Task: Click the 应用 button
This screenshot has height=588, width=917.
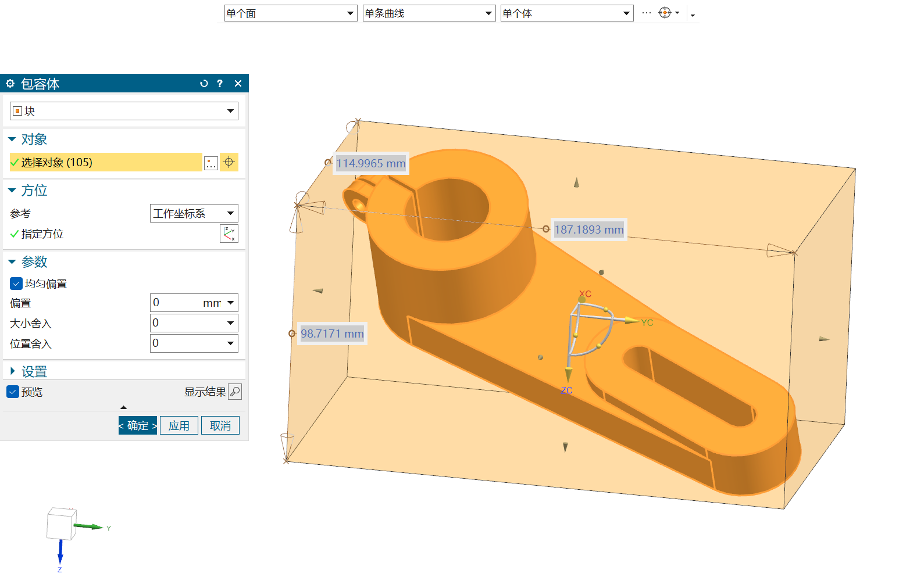Action: tap(179, 425)
